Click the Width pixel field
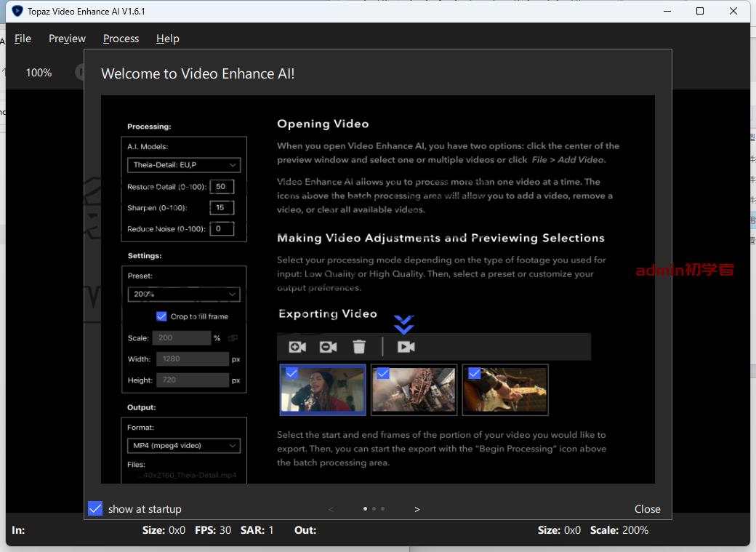 click(193, 359)
